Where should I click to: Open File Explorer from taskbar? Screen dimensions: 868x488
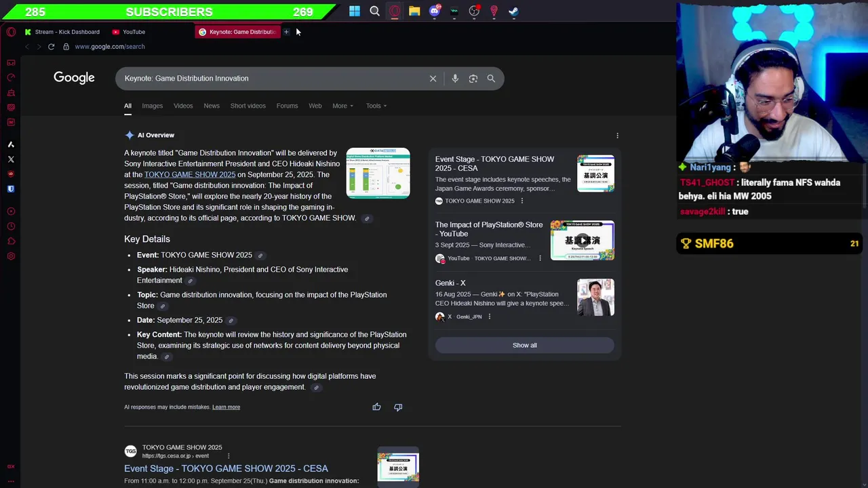coord(414,11)
